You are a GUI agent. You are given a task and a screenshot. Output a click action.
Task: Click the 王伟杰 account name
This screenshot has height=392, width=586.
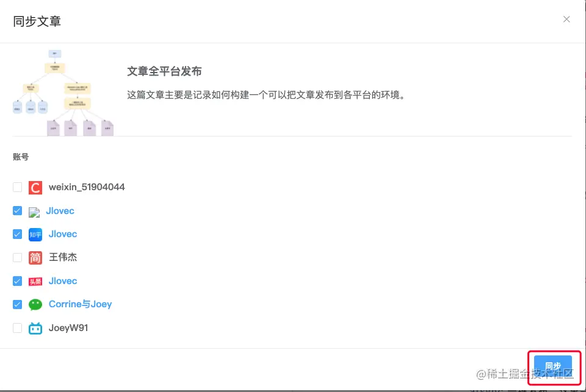tap(63, 257)
